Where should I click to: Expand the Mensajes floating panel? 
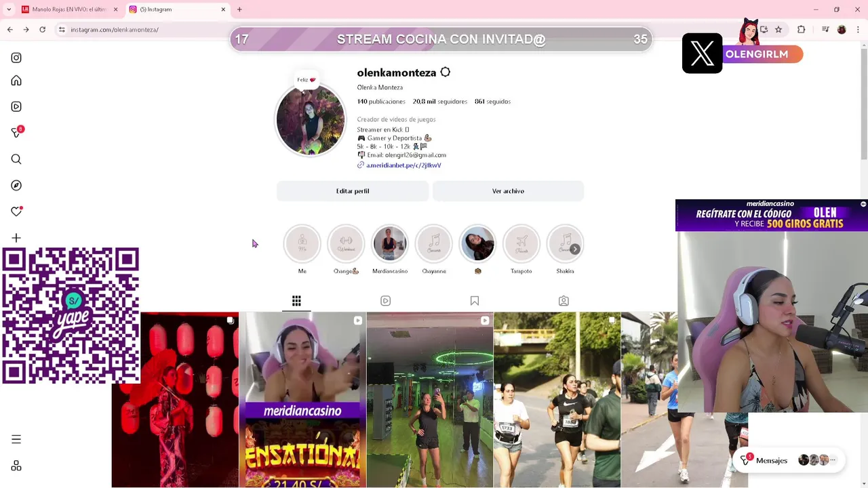click(789, 460)
